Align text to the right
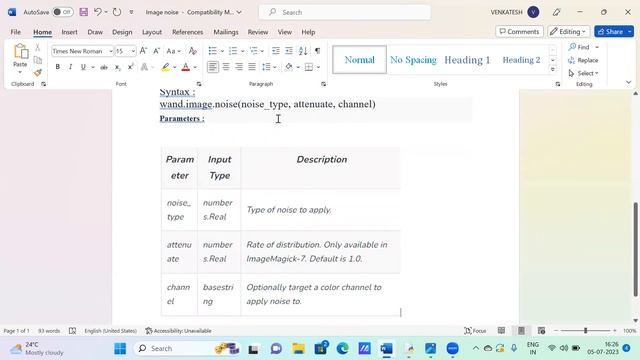The width and height of the screenshot is (640, 360). coord(239,67)
